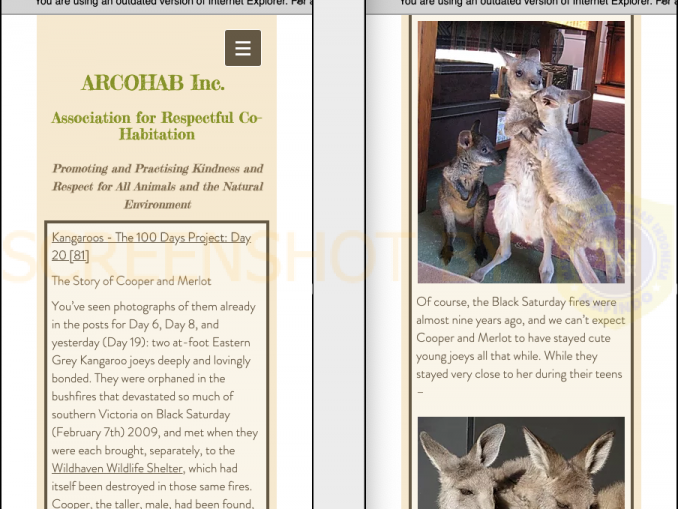Screen dimensions: 678x509
Task: Open the photo of three standing joeys
Action: pyautogui.click(x=521, y=152)
